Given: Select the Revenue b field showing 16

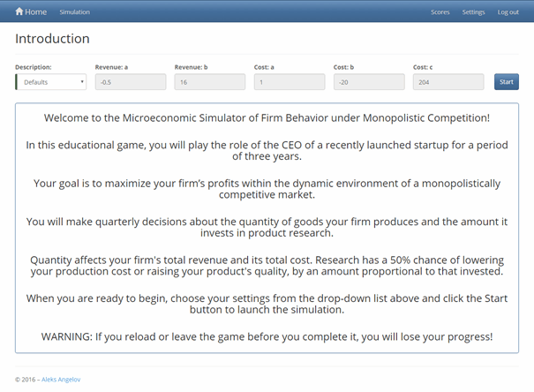Looking at the screenshot, I should [x=210, y=82].
